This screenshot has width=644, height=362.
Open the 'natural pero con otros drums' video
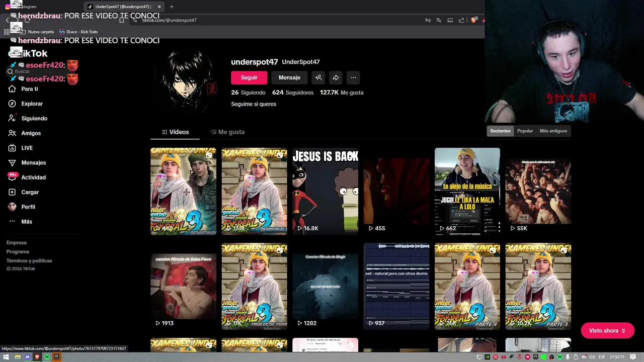tap(396, 286)
